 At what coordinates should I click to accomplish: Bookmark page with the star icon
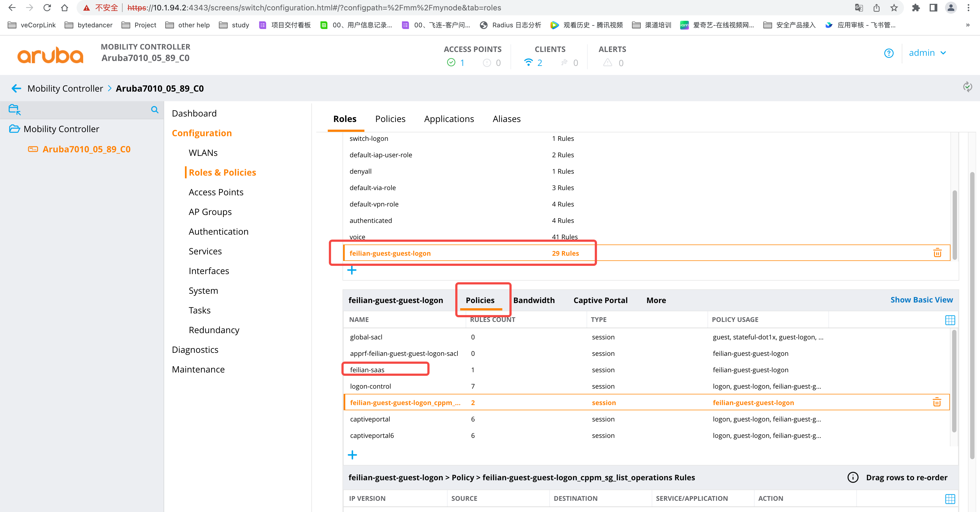(894, 8)
